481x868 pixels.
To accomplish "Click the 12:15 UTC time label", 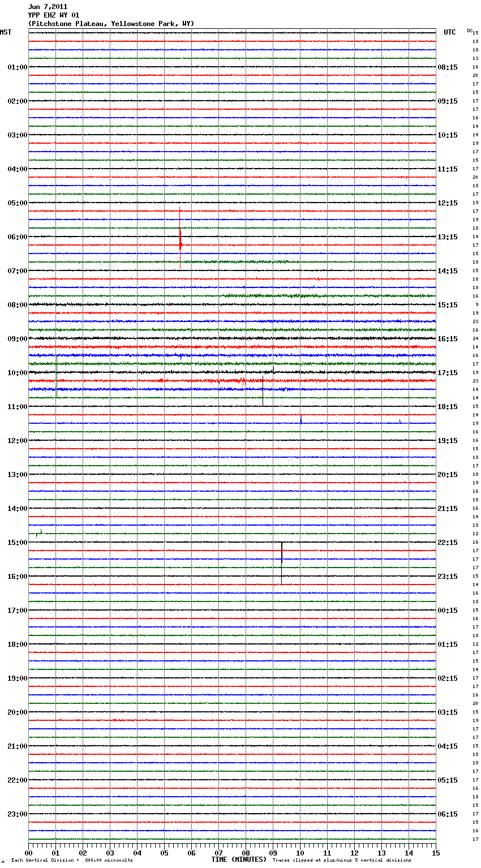I will [448, 203].
